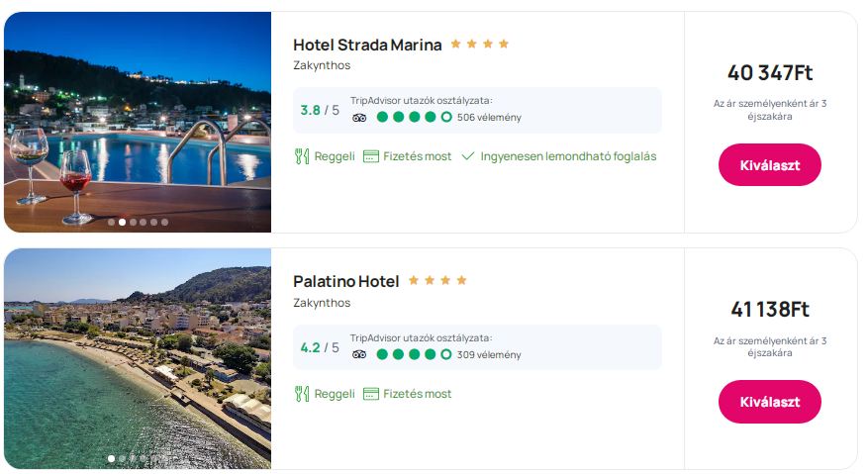Select the first carousel dot on Strada Marina photo
The width and height of the screenshot is (868, 474).
111,223
